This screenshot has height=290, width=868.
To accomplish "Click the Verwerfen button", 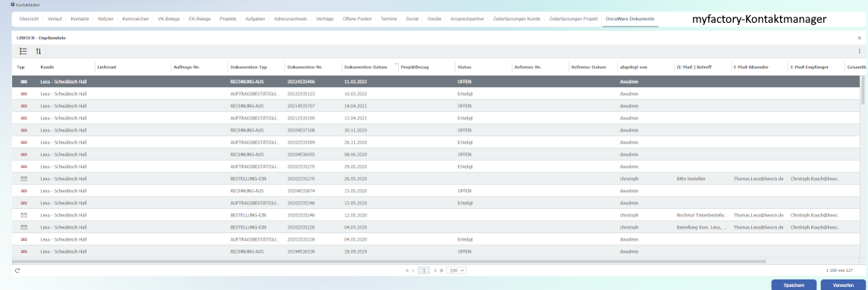I will click(x=843, y=285).
